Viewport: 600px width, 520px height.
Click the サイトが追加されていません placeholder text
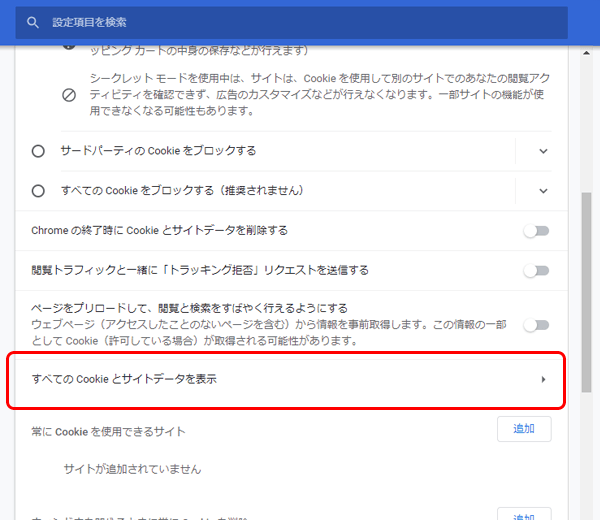tap(132, 469)
